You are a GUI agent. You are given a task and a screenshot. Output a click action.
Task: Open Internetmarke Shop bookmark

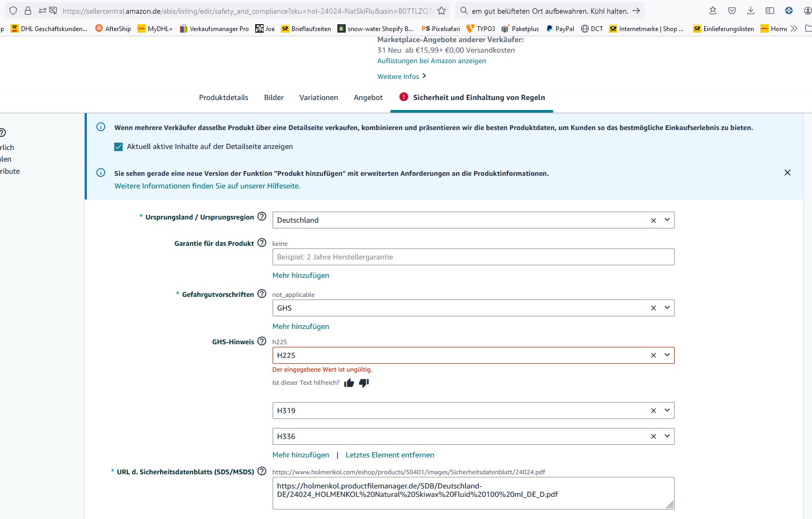(x=647, y=28)
